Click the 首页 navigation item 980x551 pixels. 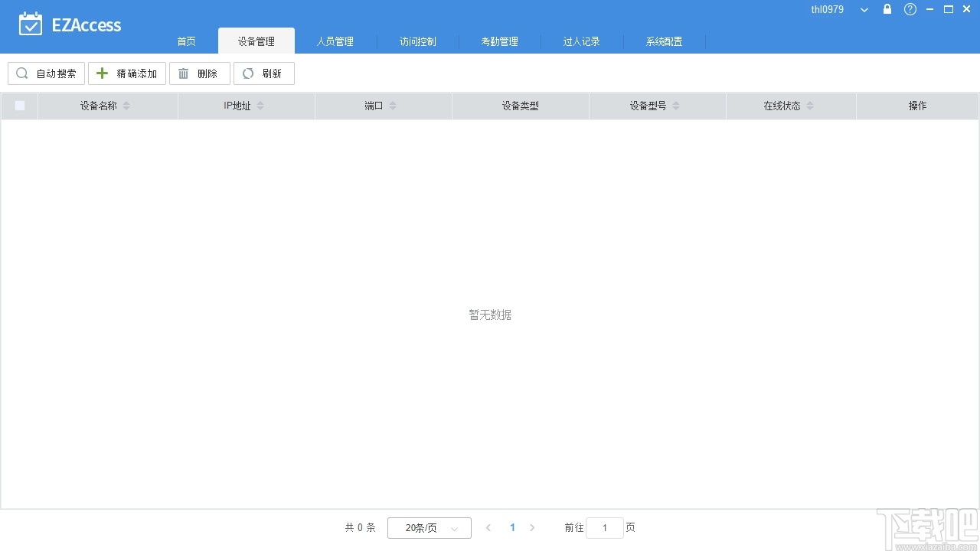coord(185,41)
